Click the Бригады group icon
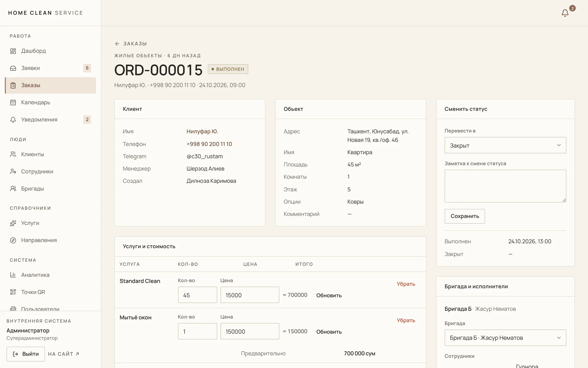588x368 pixels. click(x=13, y=188)
